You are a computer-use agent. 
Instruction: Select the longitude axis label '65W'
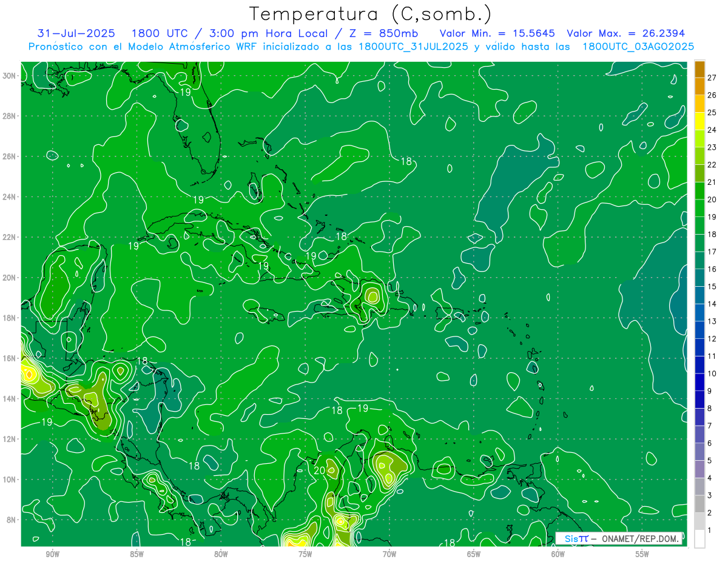tap(474, 554)
